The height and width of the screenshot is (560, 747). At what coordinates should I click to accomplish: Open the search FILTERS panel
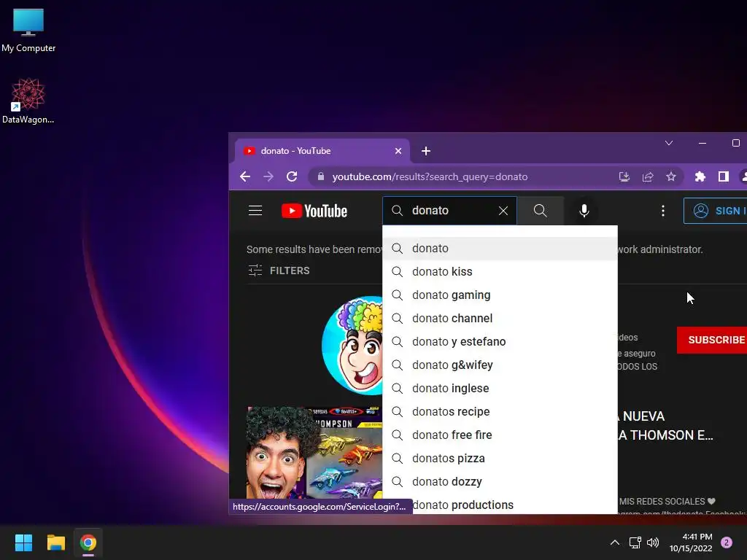(x=279, y=271)
